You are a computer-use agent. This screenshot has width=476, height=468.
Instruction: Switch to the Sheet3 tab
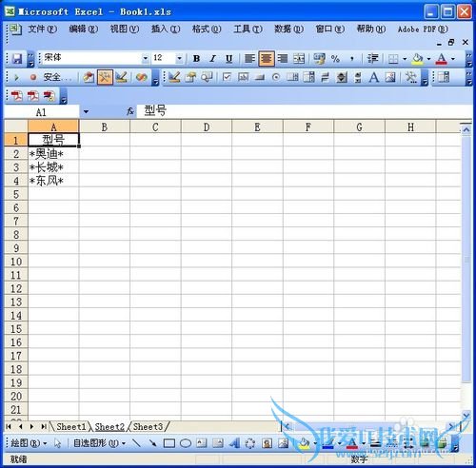coord(148,427)
